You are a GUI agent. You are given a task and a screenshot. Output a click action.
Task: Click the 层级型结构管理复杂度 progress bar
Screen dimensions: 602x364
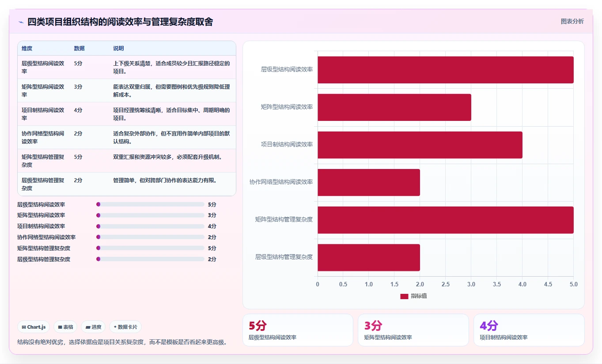150,259
